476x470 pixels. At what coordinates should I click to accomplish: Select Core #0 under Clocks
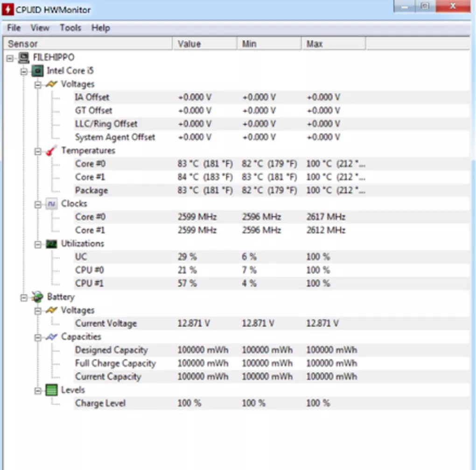(272, 217)
